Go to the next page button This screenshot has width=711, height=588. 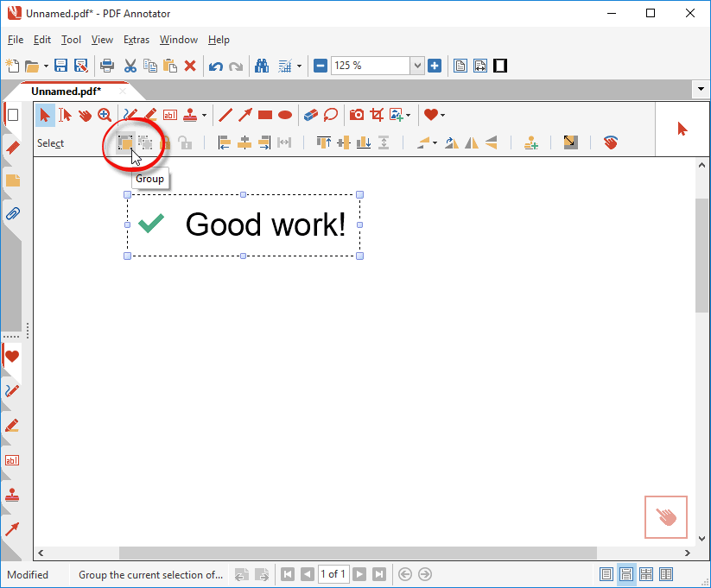[359, 574]
